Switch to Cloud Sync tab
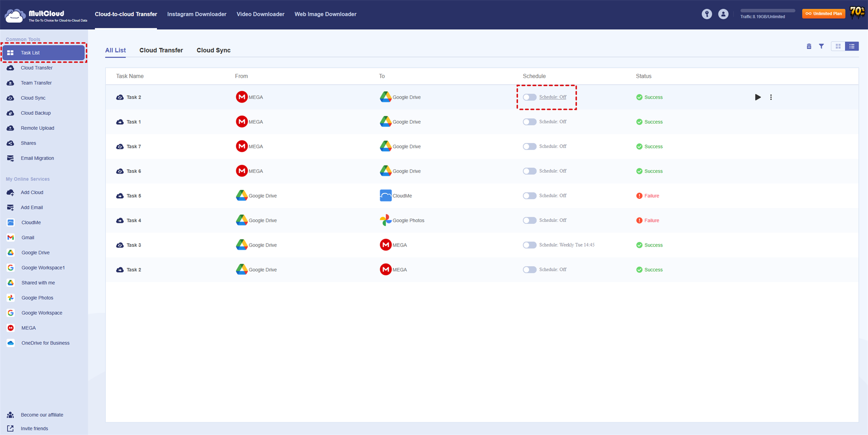The height and width of the screenshot is (435, 868). tap(214, 50)
